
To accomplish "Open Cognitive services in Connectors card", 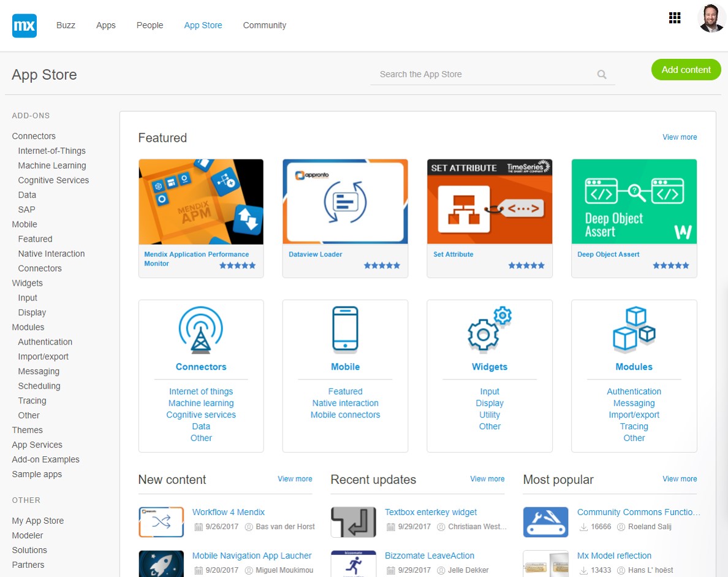I will pyautogui.click(x=201, y=415).
